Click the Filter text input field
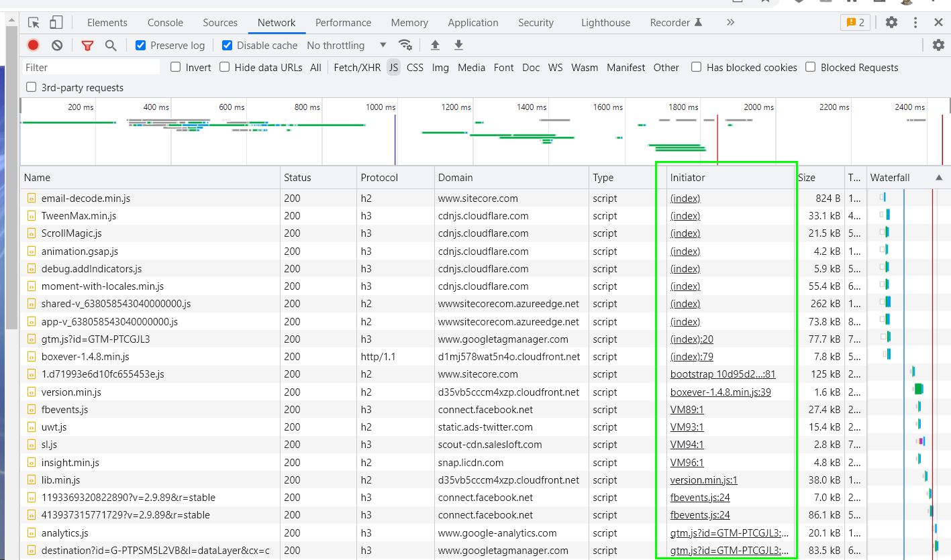This screenshot has width=951, height=560. pos(91,68)
